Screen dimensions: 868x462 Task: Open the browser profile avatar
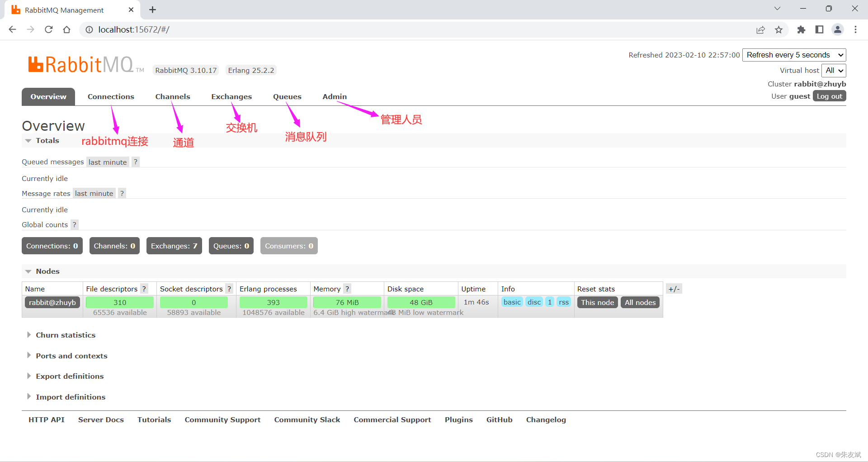click(x=838, y=29)
